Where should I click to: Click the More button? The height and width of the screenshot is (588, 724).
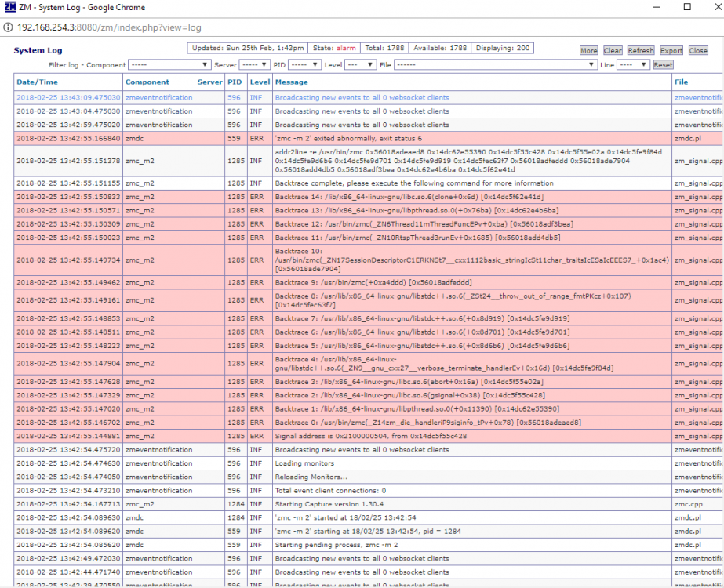[x=589, y=51]
